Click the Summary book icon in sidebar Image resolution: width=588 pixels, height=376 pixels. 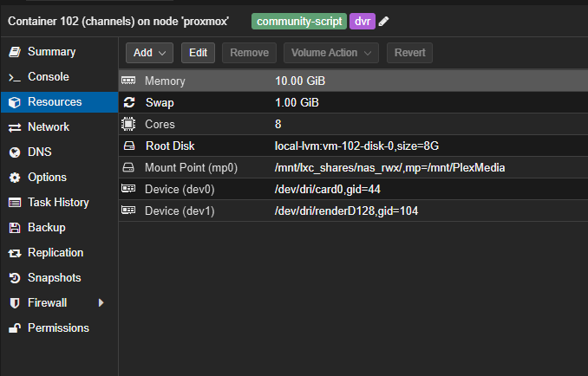pyautogui.click(x=14, y=52)
